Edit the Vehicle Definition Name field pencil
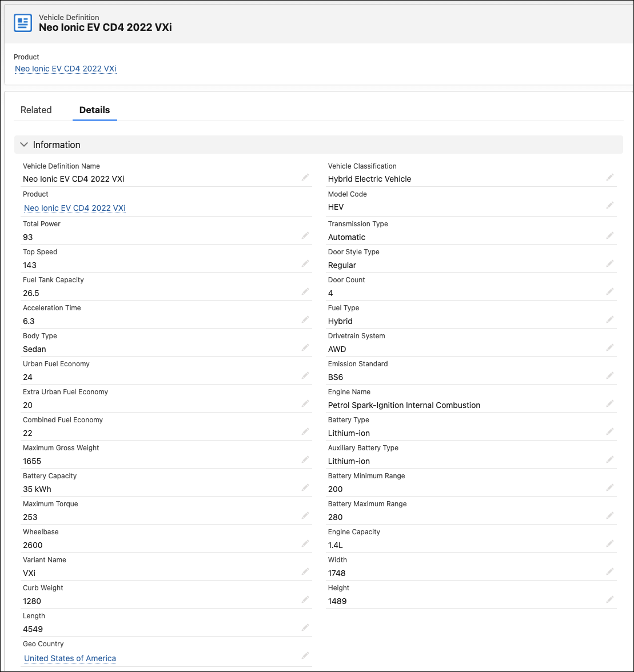 pos(305,177)
